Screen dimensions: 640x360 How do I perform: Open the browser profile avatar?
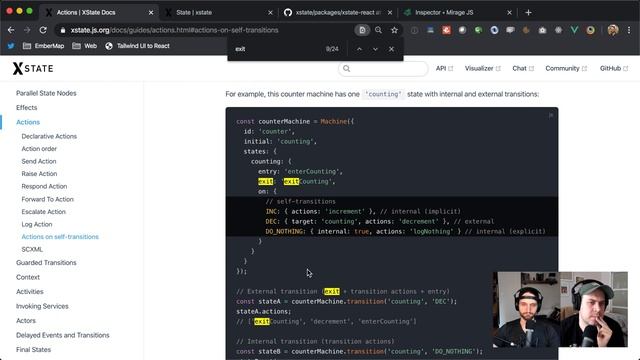click(x=613, y=30)
